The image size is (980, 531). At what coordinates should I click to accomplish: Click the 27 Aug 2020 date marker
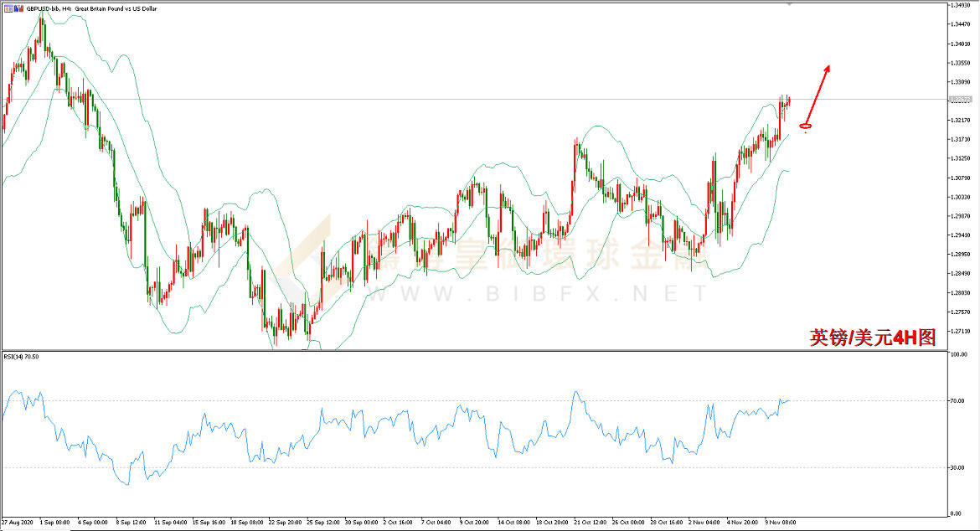tap(18, 523)
